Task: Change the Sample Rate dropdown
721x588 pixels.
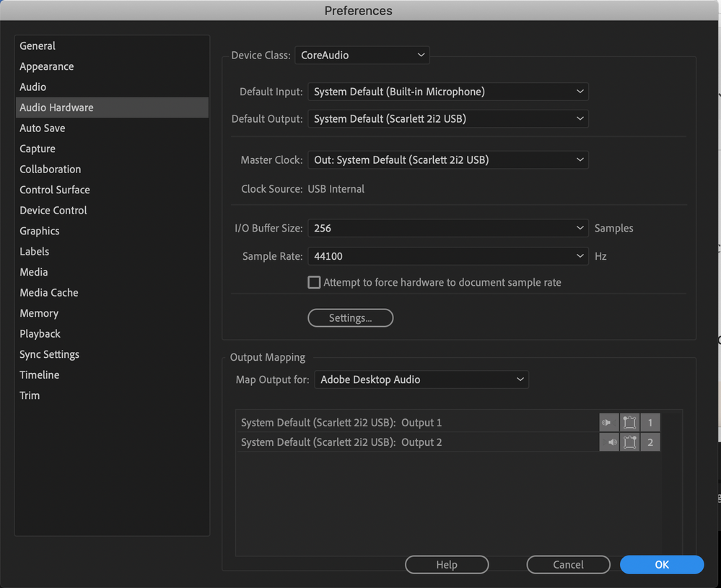Action: click(x=447, y=255)
